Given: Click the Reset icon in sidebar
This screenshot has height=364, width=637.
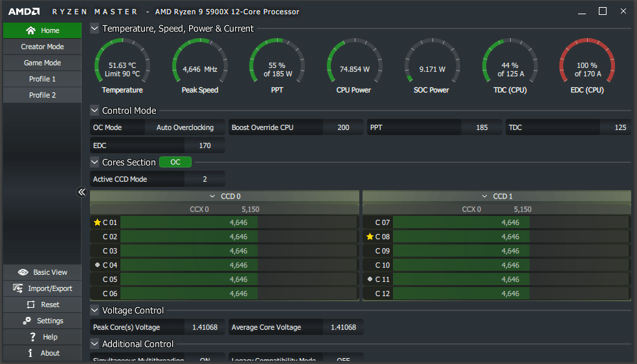Looking at the screenshot, I should 31,305.
